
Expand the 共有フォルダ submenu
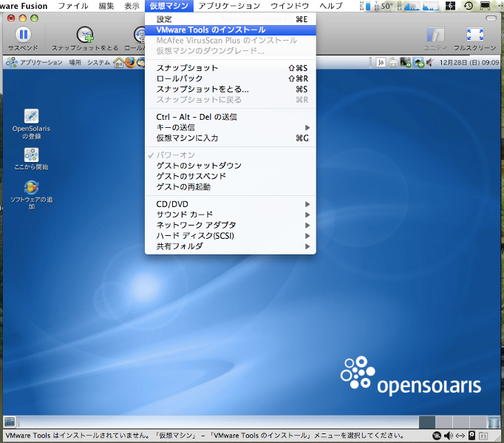pos(230,246)
